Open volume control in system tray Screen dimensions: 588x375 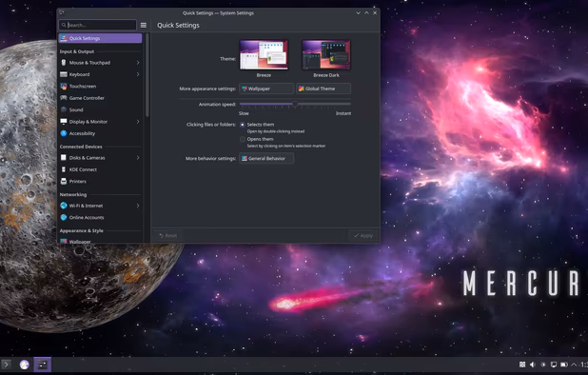[x=533, y=365]
